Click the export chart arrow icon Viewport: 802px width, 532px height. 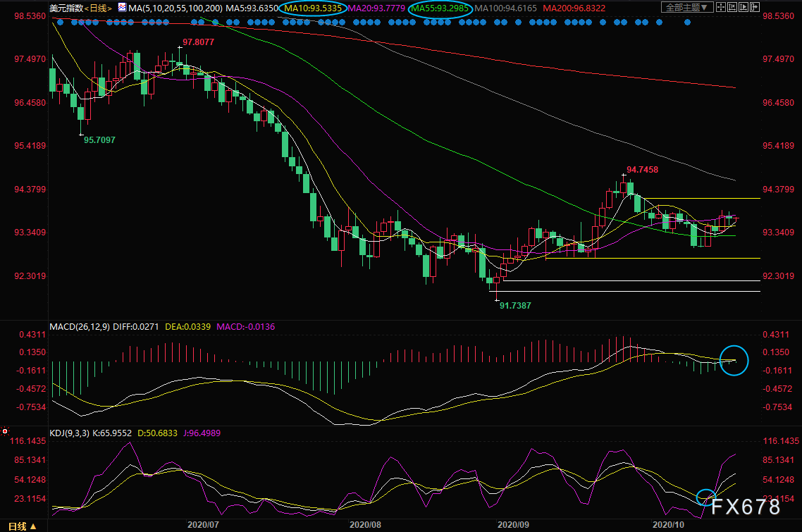755,7
